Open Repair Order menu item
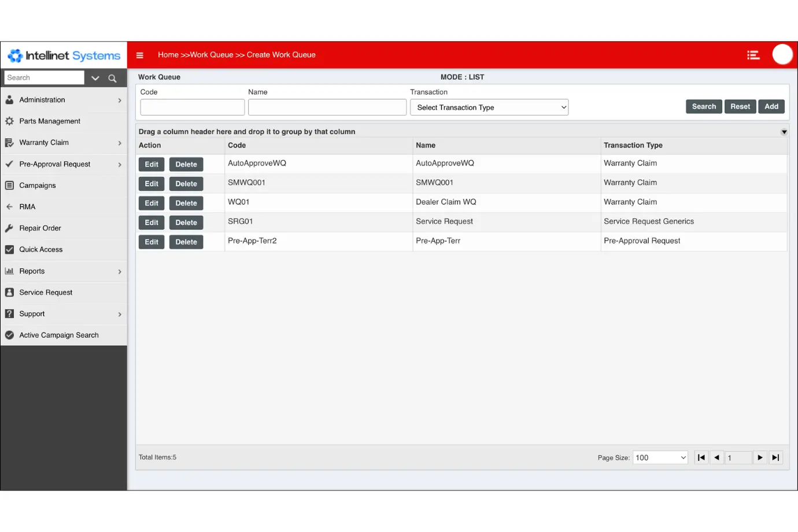 coord(64,228)
